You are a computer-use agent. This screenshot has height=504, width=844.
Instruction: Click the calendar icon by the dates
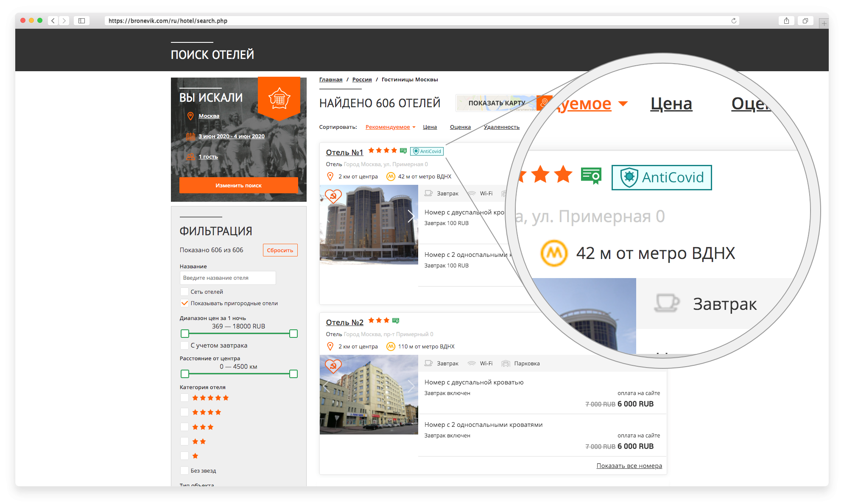click(x=190, y=136)
